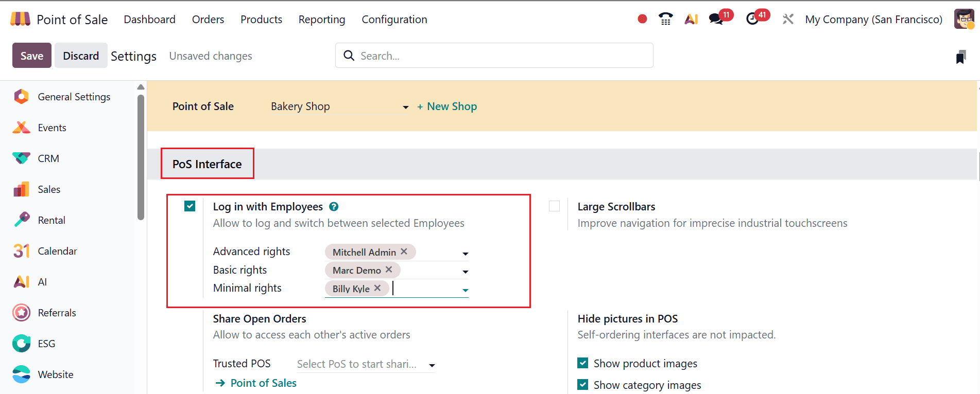Screen dimensions: 980x394
Task: Click 'Large Scrollbars' label
Action: (616, 207)
